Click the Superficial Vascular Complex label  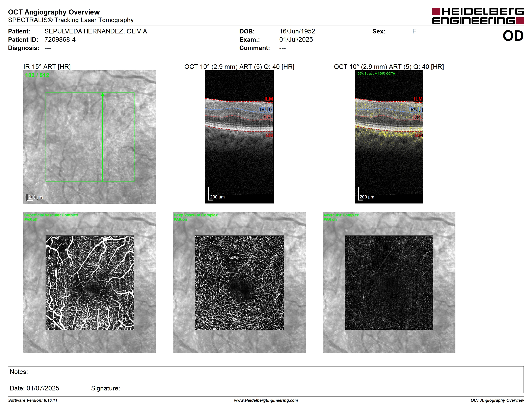(x=51, y=215)
